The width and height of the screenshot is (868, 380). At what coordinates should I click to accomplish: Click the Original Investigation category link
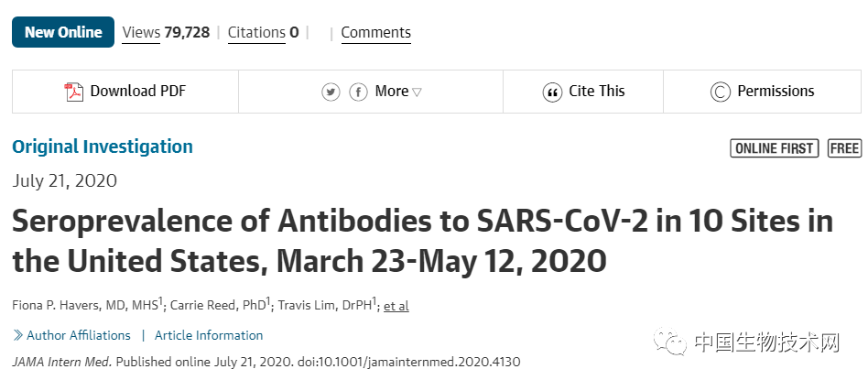(103, 147)
